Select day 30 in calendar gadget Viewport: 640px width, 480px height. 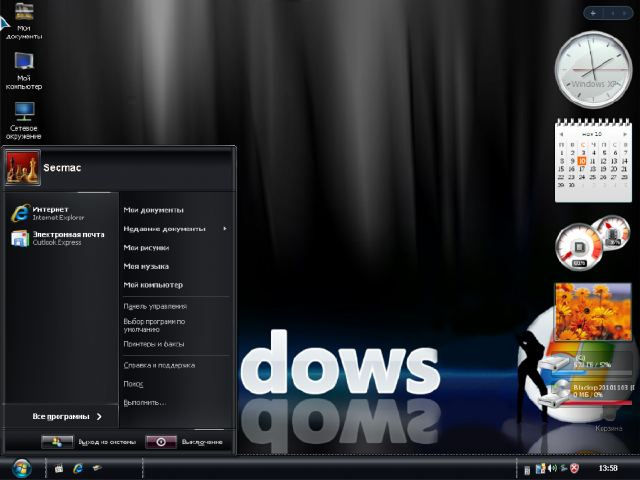point(571,185)
